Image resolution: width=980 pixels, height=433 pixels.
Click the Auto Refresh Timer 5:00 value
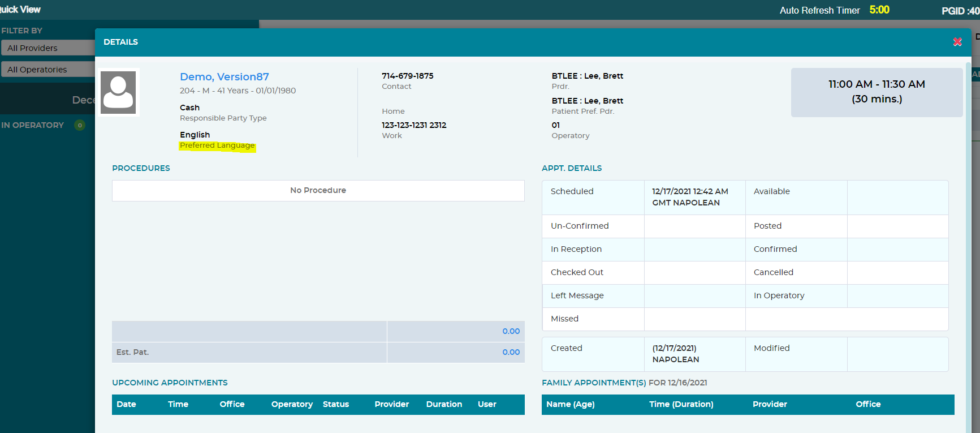point(879,10)
